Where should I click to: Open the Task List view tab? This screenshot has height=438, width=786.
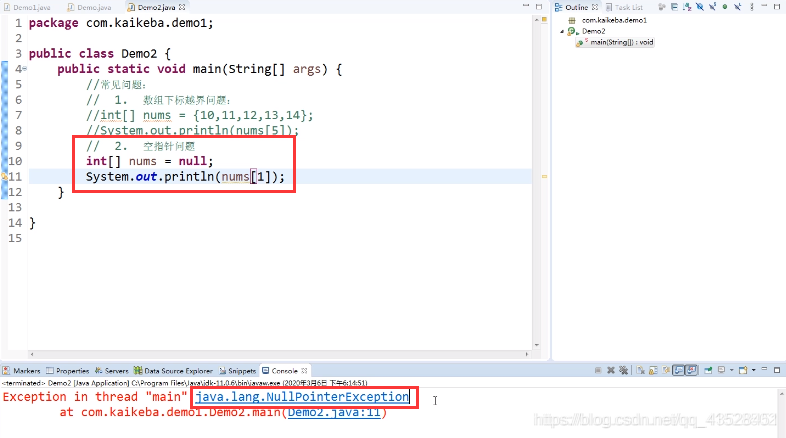625,7
